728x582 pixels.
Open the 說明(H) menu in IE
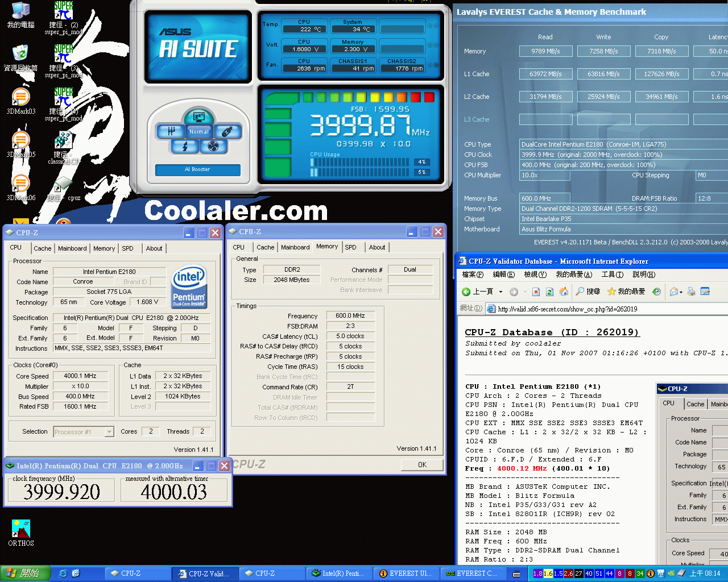[x=644, y=275]
